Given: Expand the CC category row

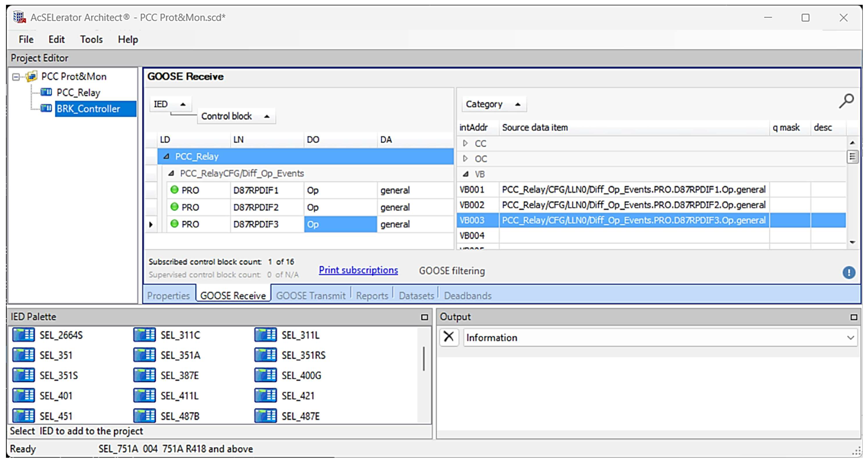Looking at the screenshot, I should coord(465,143).
